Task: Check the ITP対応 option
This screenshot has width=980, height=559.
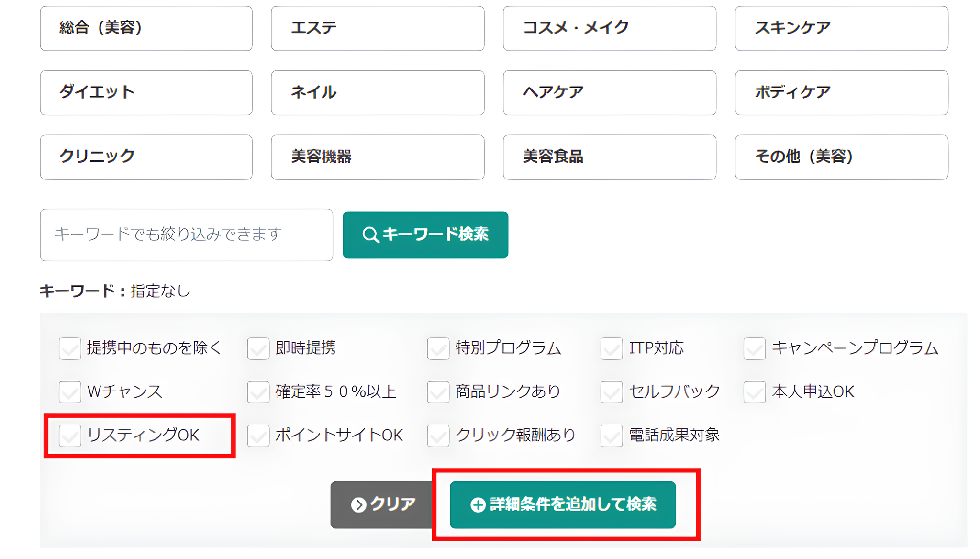Action: pyautogui.click(x=611, y=348)
